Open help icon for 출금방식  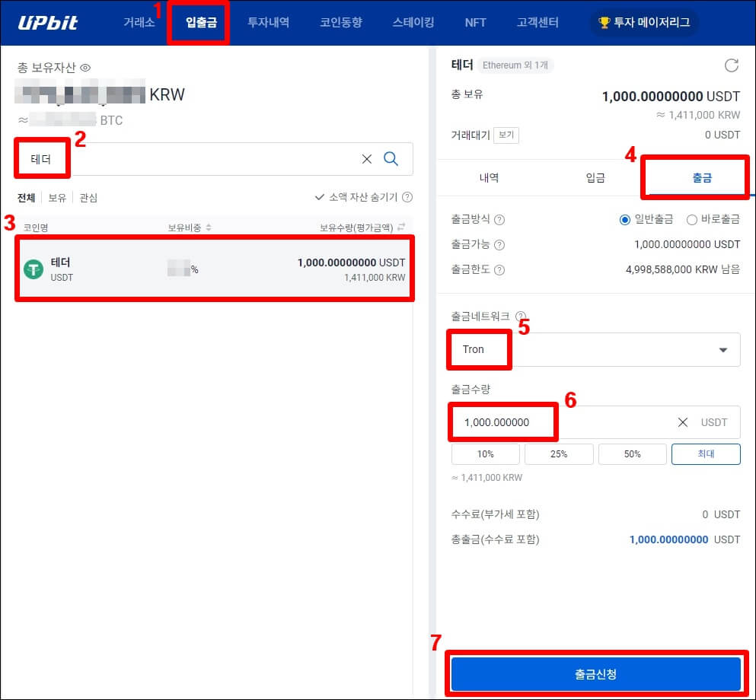click(500, 220)
